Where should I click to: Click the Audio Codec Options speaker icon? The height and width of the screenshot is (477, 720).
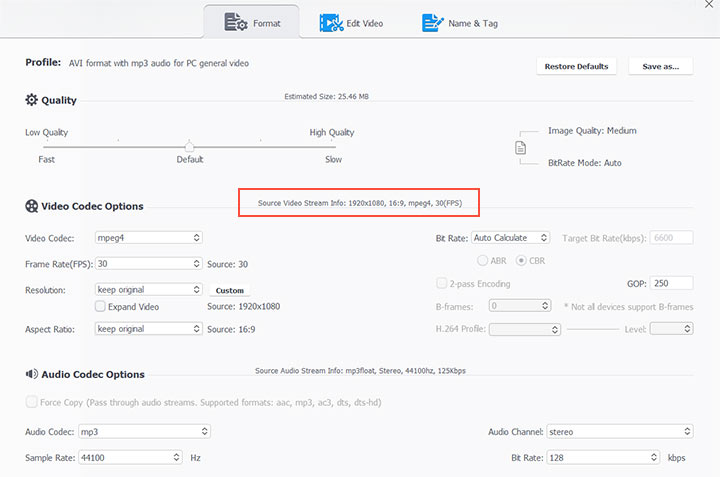[32, 374]
